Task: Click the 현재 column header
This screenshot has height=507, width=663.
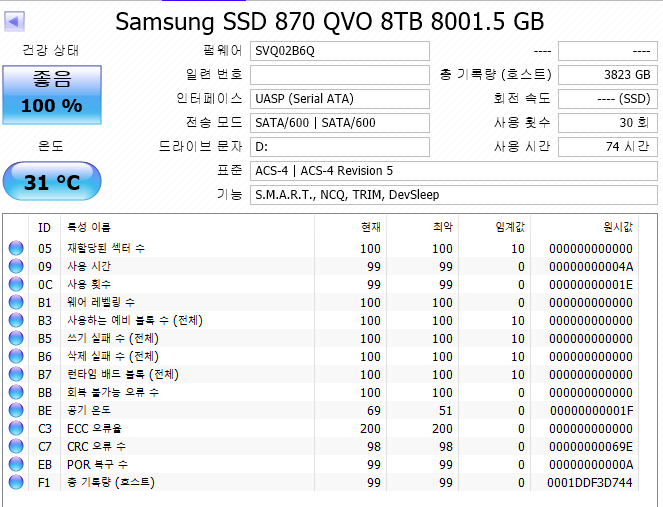Action: (x=351, y=227)
